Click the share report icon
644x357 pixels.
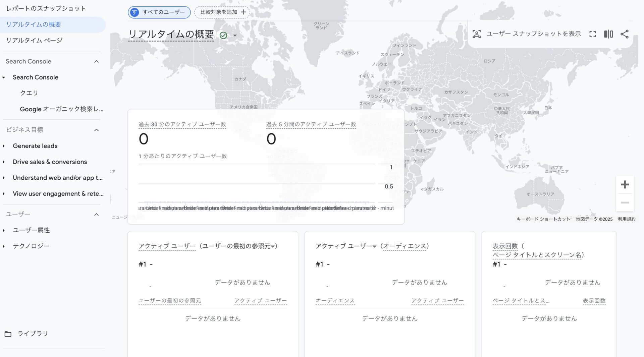624,34
